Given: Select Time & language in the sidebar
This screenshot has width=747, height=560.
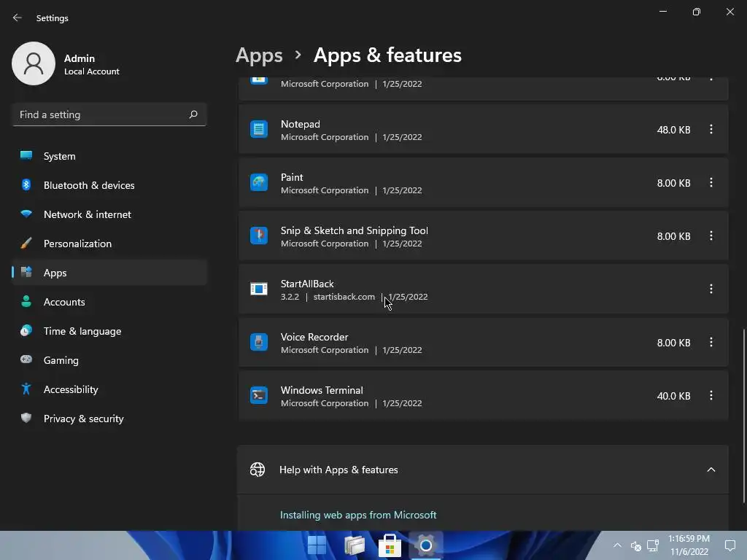Looking at the screenshot, I should 109,331.
